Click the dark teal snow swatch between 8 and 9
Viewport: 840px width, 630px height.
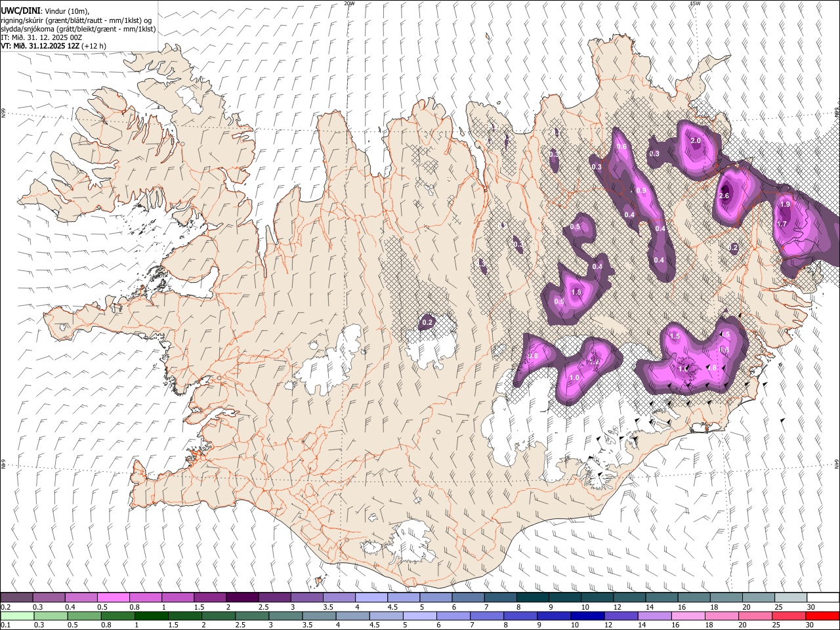[533, 598]
